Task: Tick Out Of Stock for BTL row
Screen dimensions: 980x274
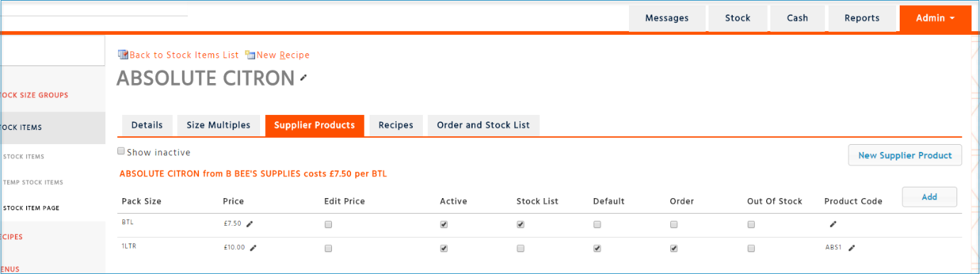Action: coord(751,224)
